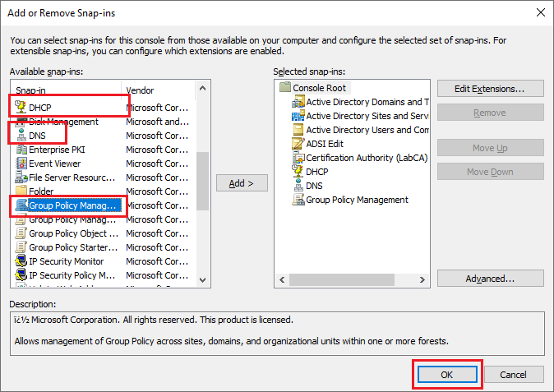This screenshot has height=392, width=554.
Task: Select Active Directory Users and Computers entry
Action: click(367, 130)
